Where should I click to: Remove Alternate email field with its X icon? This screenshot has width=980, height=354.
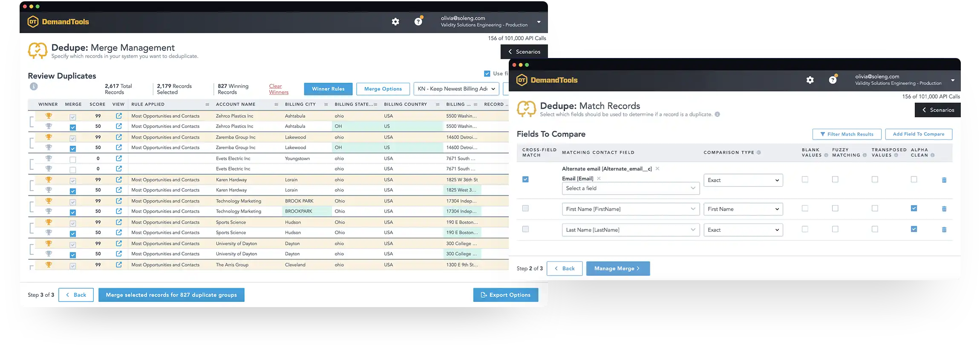[657, 169]
